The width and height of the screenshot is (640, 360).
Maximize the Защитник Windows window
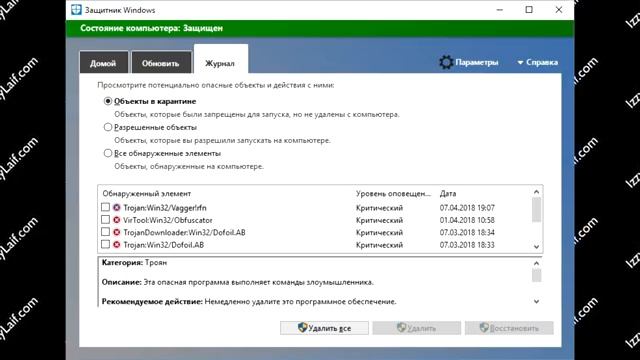pyautogui.click(x=529, y=10)
